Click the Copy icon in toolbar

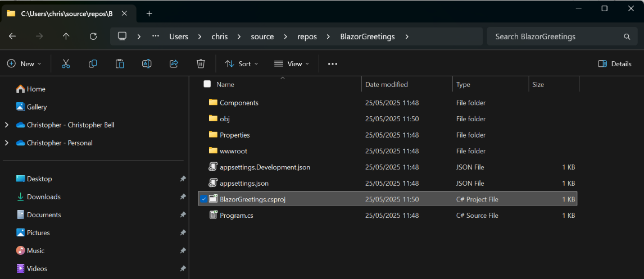pyautogui.click(x=93, y=64)
